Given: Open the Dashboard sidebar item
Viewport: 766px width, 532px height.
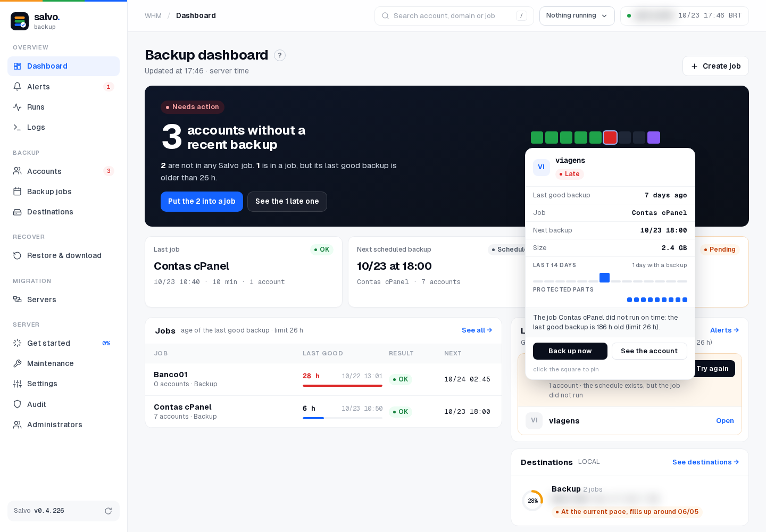Looking at the screenshot, I should (63, 66).
